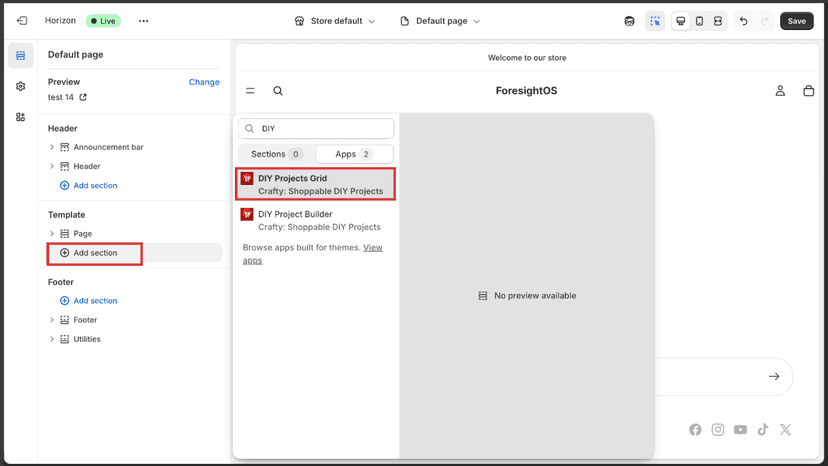The height and width of the screenshot is (466, 828).
Task: Click the exit editor back icon
Action: click(x=22, y=21)
